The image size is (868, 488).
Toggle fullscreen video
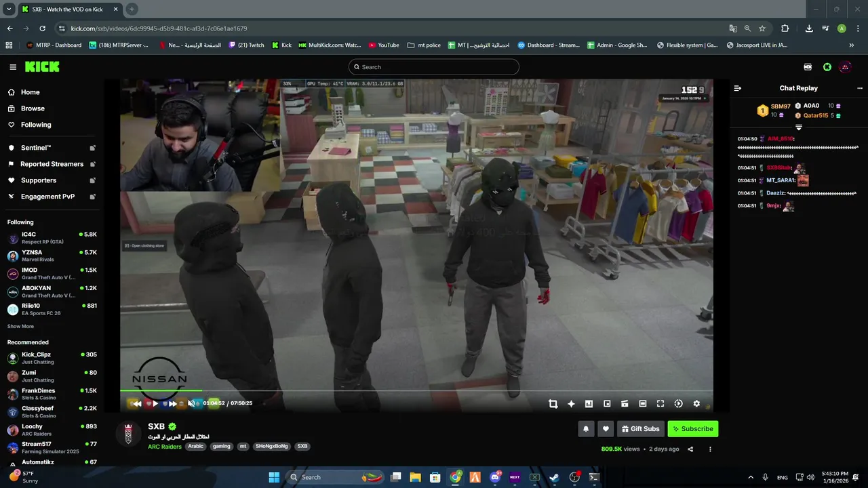[x=660, y=403]
